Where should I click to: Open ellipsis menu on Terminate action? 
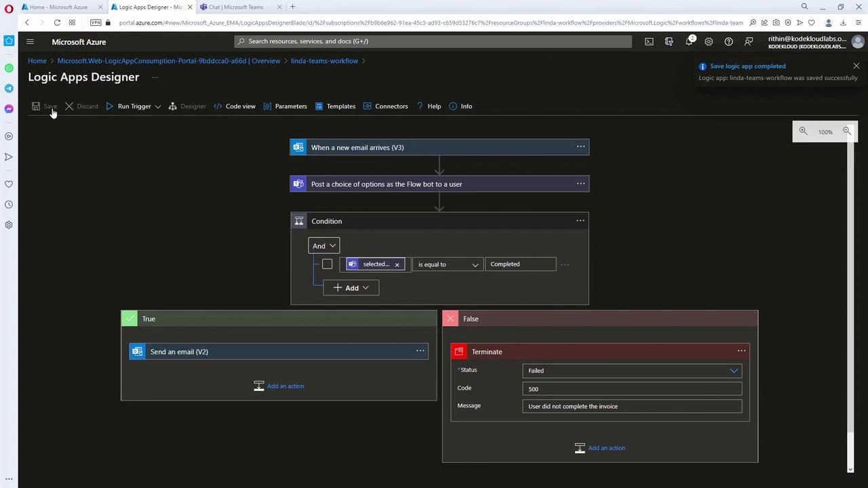741,351
